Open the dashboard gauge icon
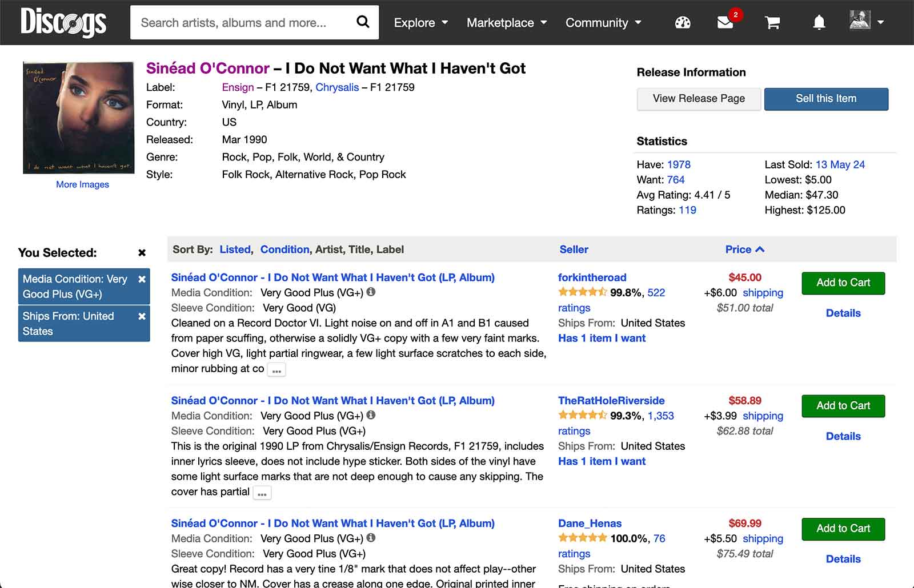This screenshot has width=914, height=588. point(683,23)
